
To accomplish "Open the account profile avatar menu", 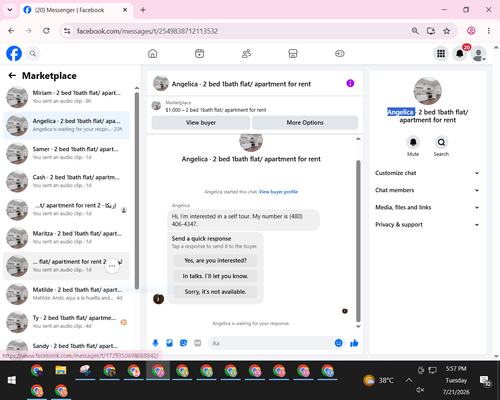I will (x=478, y=53).
